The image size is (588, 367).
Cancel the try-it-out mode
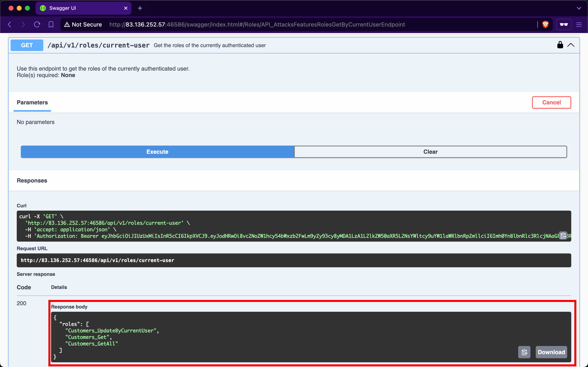(551, 102)
